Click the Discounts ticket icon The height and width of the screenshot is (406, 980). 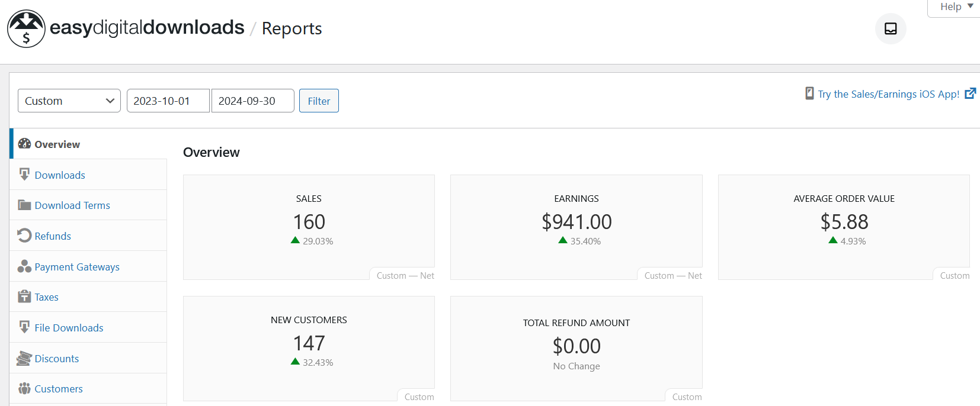24,358
